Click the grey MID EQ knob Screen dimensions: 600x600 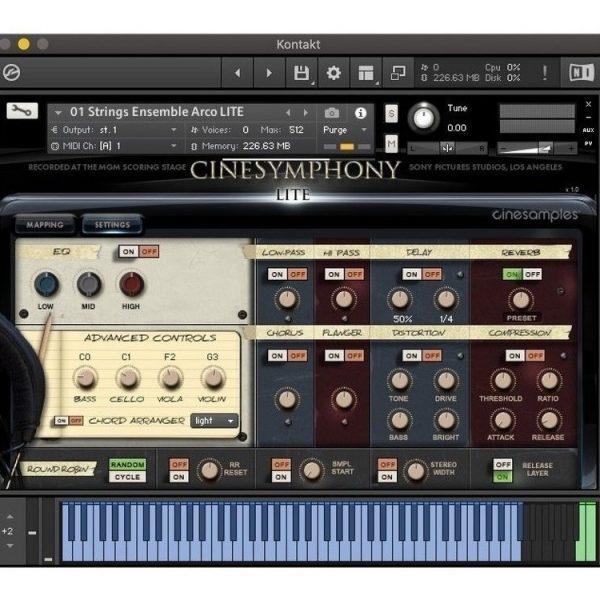89,284
